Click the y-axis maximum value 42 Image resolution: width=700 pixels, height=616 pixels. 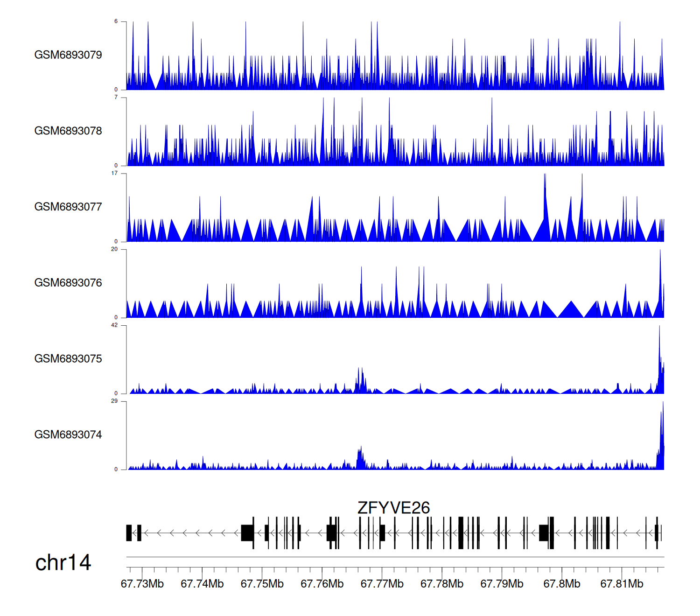[114, 325]
